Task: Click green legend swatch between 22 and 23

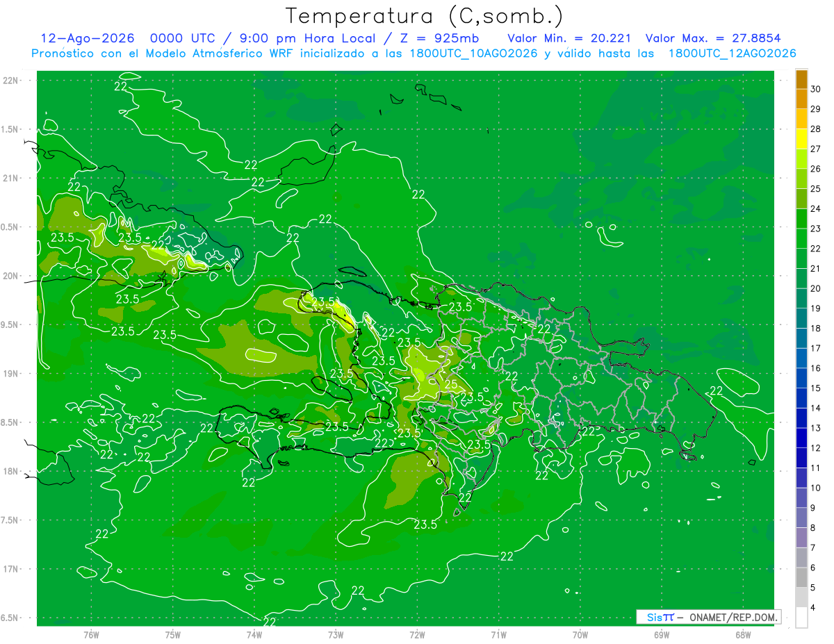Action: coord(801,238)
